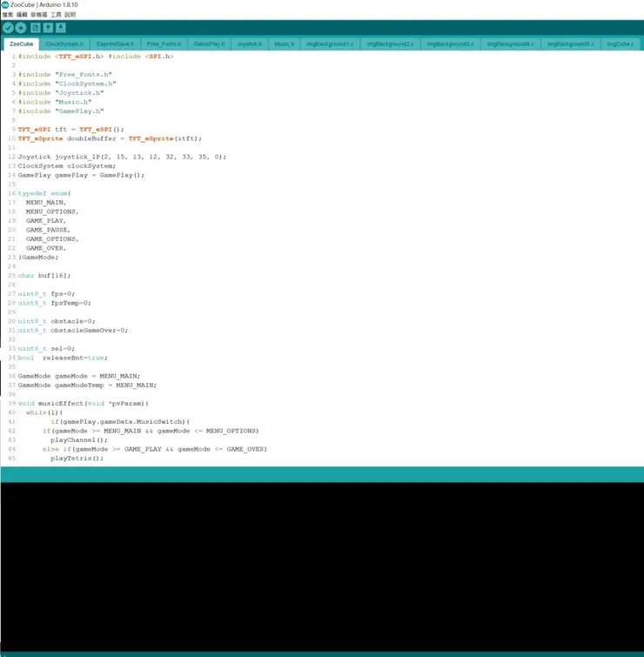Save the sketch with the Save icon

(61, 28)
